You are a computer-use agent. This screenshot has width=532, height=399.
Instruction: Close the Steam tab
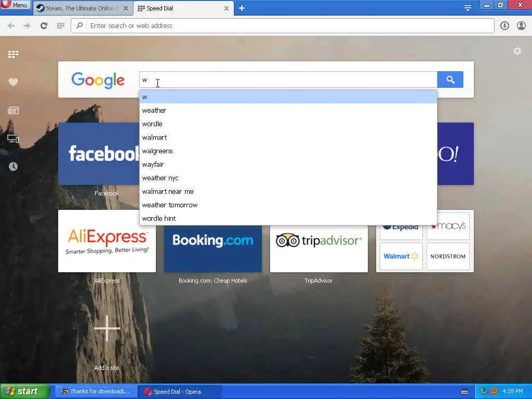point(126,8)
